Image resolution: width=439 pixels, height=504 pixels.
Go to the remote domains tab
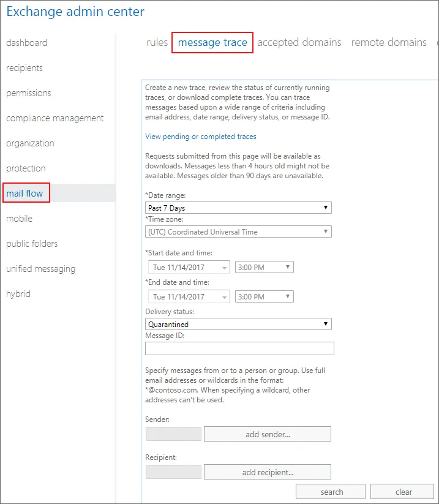pyautogui.click(x=389, y=42)
